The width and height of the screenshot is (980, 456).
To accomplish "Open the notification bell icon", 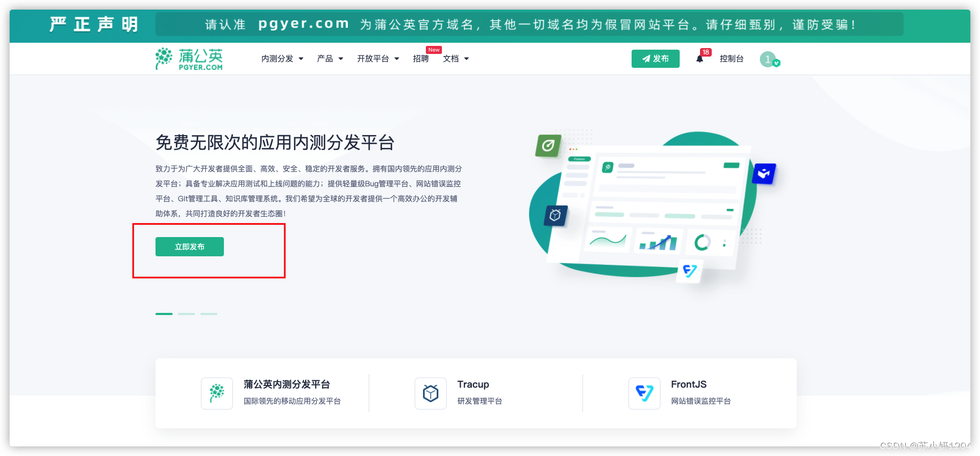I will pyautogui.click(x=699, y=59).
